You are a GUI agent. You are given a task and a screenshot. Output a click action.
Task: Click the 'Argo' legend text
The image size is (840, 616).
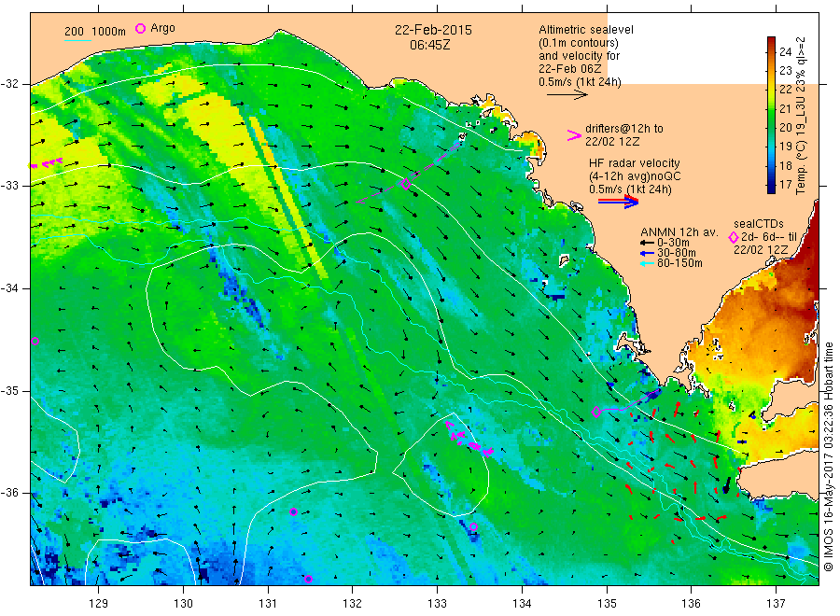(162, 28)
